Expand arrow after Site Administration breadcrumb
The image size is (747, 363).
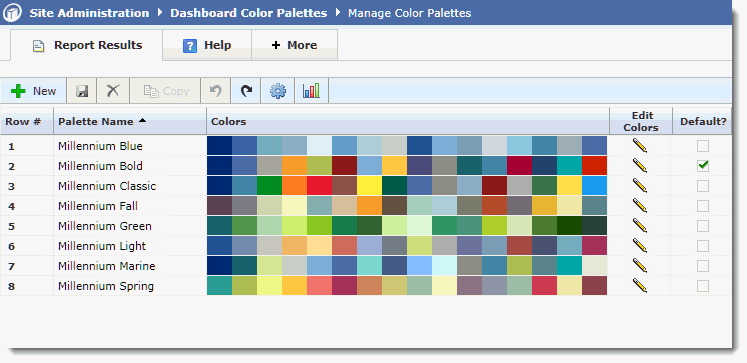pos(159,12)
